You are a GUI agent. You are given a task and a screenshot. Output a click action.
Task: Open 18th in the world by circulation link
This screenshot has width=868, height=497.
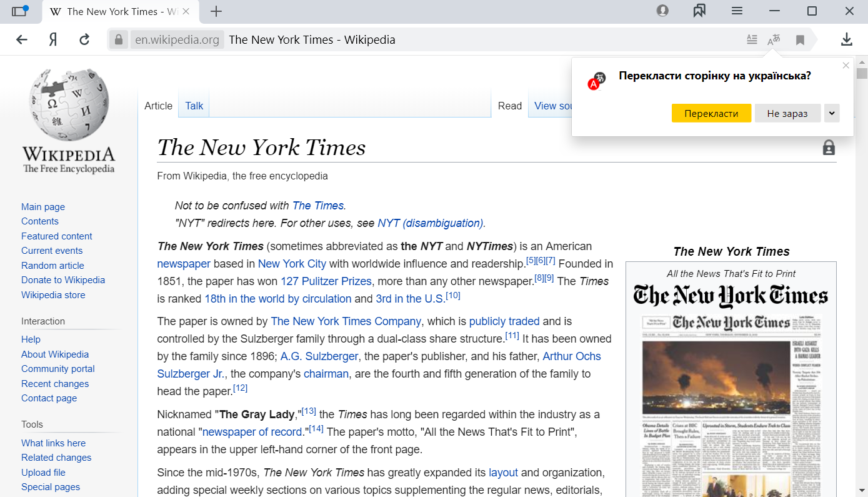tap(278, 299)
